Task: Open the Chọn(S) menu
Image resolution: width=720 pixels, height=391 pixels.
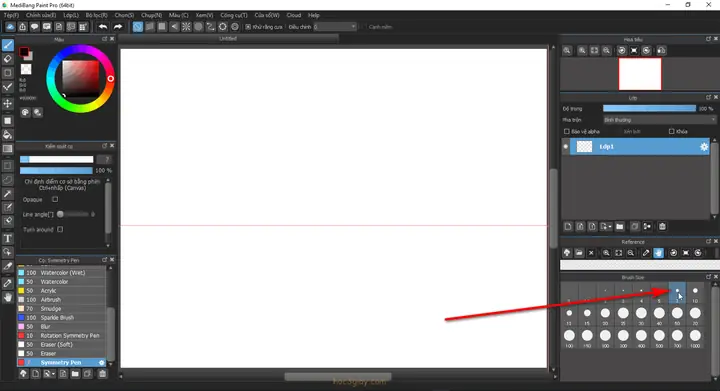Action: coord(124,15)
